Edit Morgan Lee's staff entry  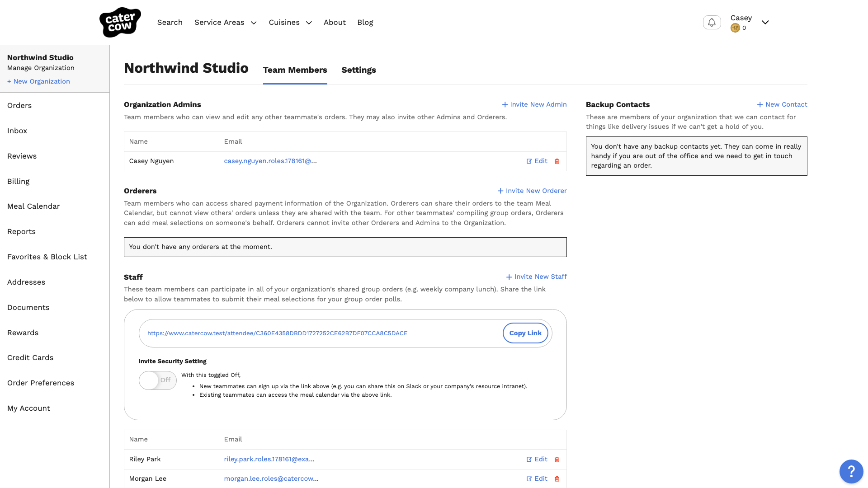click(537, 479)
